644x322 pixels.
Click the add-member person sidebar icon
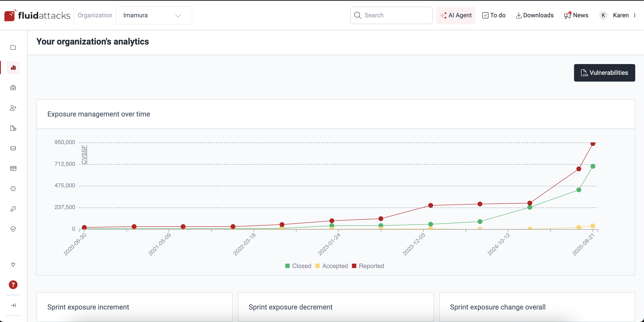coord(13,108)
